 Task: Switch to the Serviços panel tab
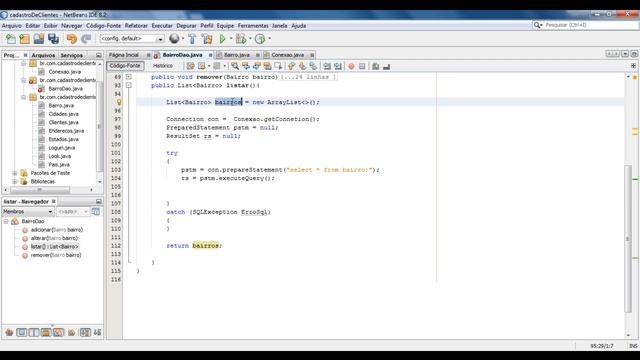tap(71, 55)
